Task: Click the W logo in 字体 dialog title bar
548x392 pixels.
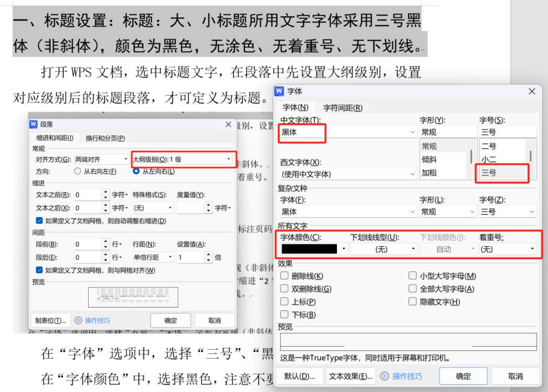Action: click(x=279, y=91)
